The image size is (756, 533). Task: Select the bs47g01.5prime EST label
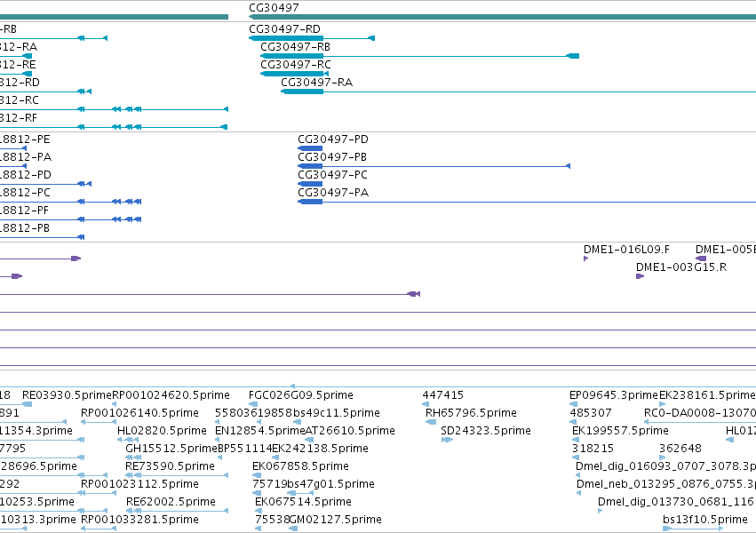point(330,484)
